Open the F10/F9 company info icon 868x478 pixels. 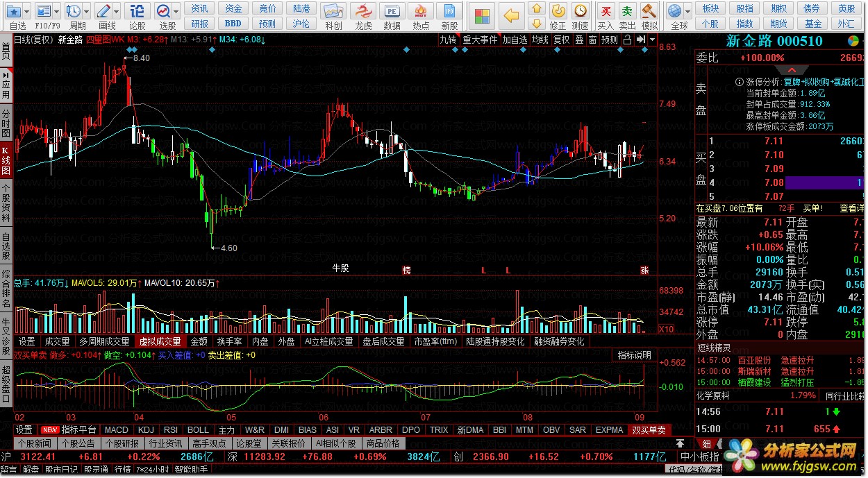(43, 11)
